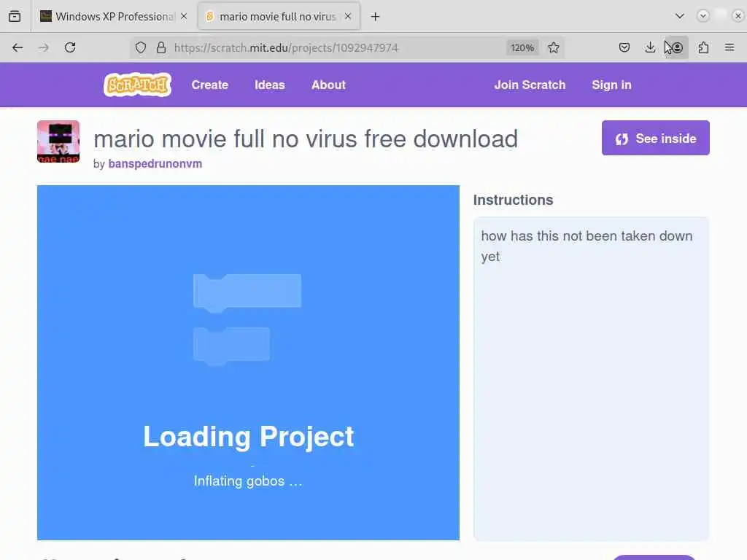The image size is (747, 560).
Task: Reset the 120% zoom level badge
Action: pyautogui.click(x=522, y=47)
